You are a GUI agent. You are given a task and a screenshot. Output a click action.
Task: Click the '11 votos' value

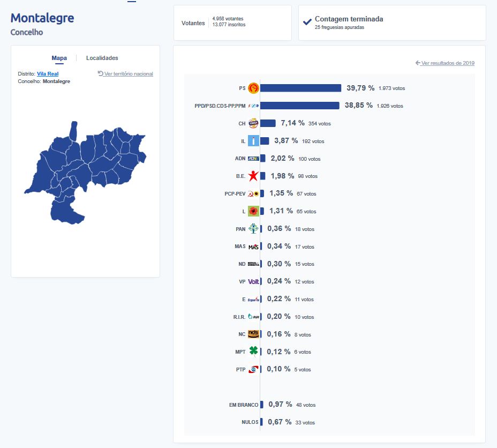pos(304,300)
